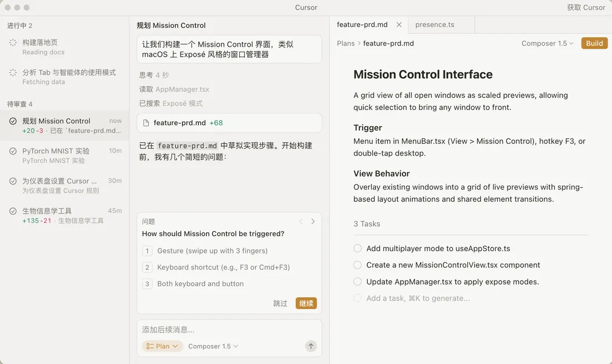Click the Mission Control Interface heading

(x=423, y=74)
